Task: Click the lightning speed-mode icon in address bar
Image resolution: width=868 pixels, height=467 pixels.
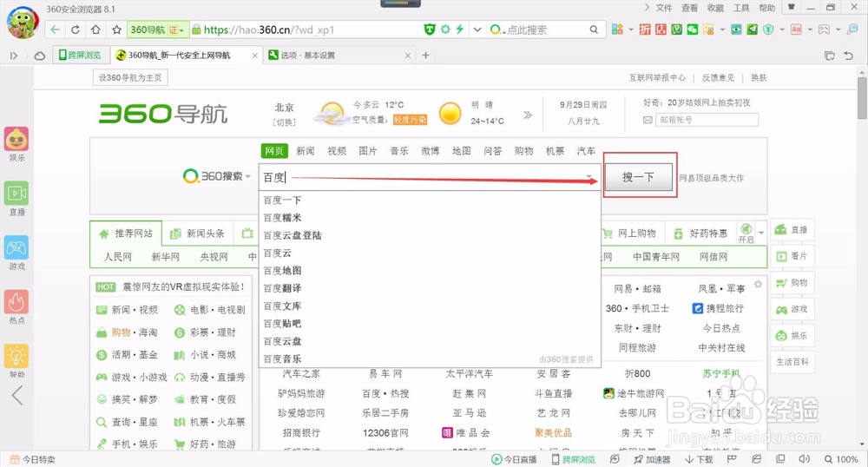Action: [459, 30]
